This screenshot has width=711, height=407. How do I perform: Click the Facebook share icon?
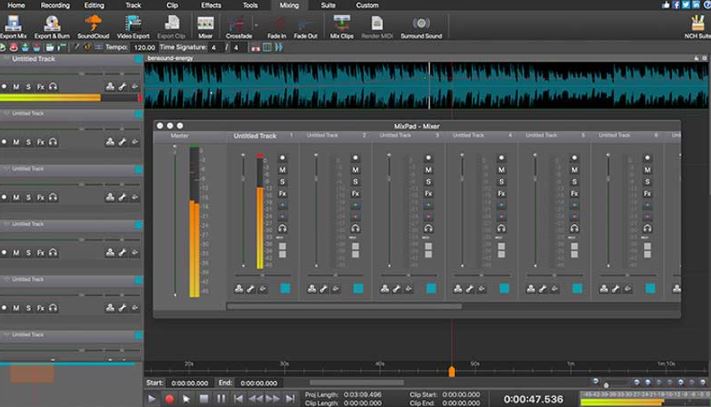tap(676, 5)
